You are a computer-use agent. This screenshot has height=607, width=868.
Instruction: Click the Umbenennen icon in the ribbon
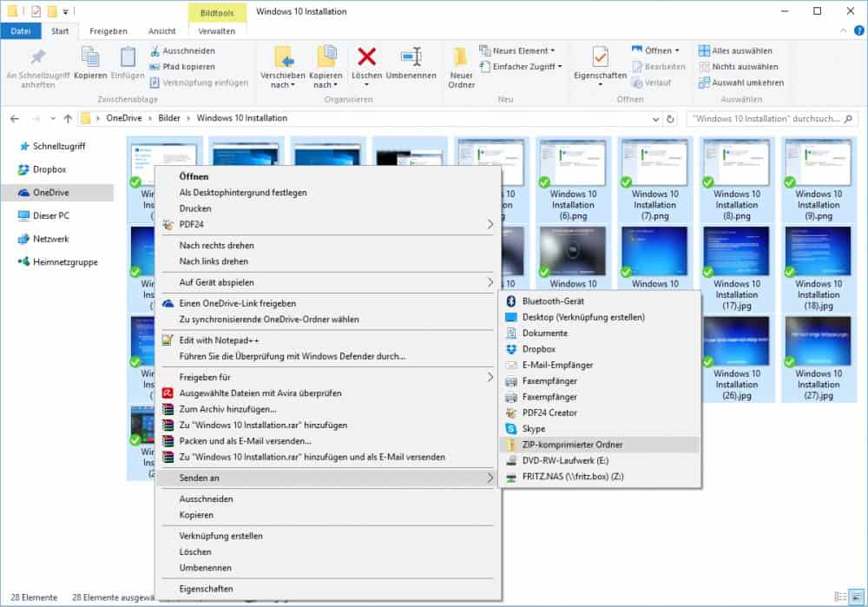tap(411, 56)
